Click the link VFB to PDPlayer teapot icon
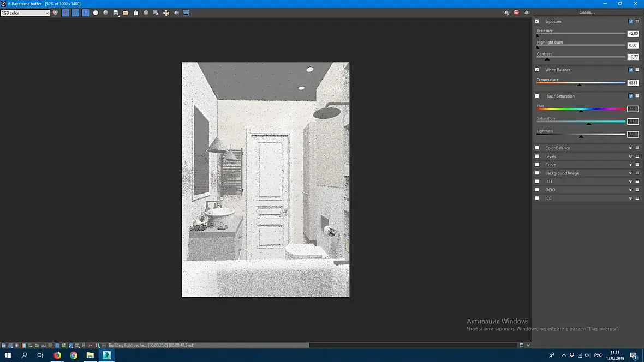Screen dimensions: 644x362 coord(176,13)
